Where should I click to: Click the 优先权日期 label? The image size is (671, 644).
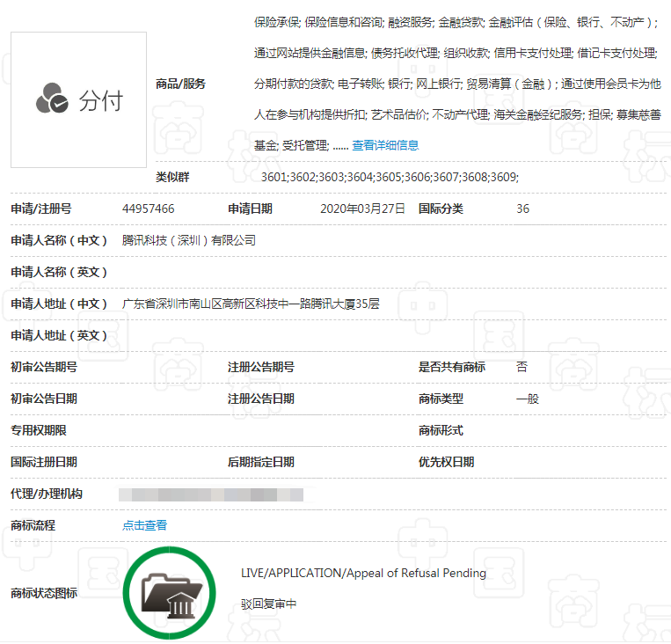447,463
